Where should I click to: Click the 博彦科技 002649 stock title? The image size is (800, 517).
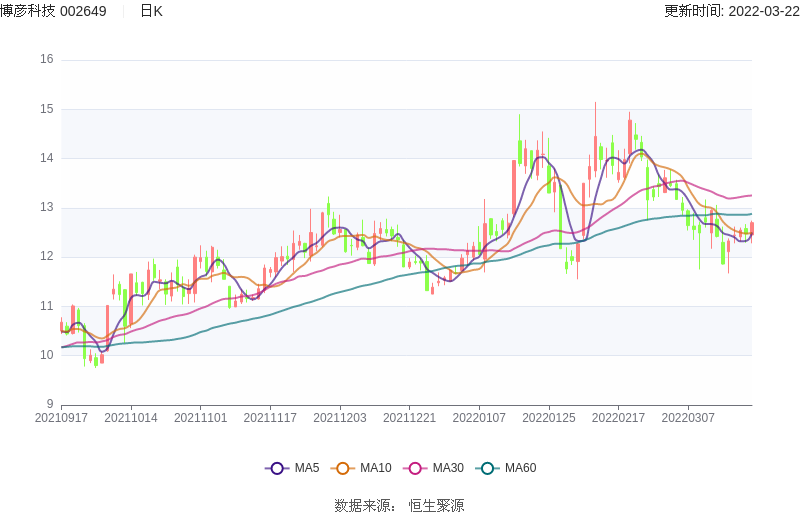point(54,11)
